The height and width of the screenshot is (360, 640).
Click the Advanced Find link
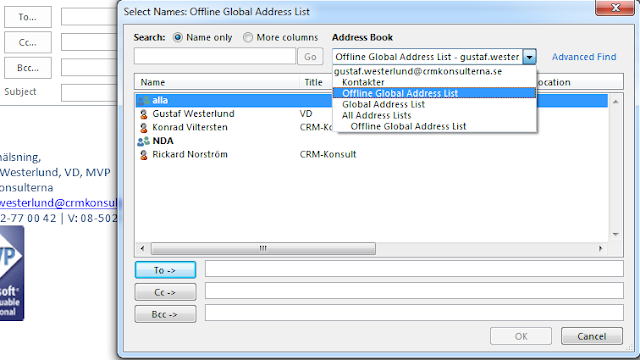(x=584, y=57)
